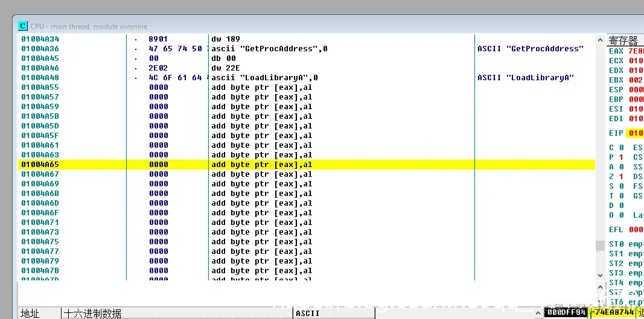Click the 'db 00' instruction
Screen dimensions: 644x319
223,58
